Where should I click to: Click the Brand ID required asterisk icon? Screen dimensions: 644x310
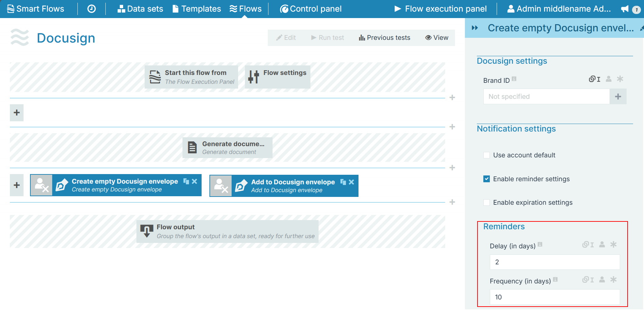620,79
